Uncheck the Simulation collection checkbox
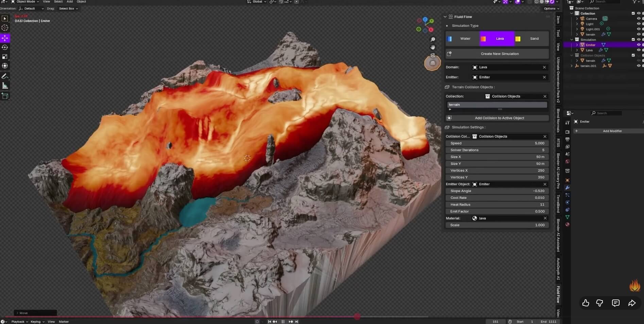The width and height of the screenshot is (644, 324). point(633,39)
